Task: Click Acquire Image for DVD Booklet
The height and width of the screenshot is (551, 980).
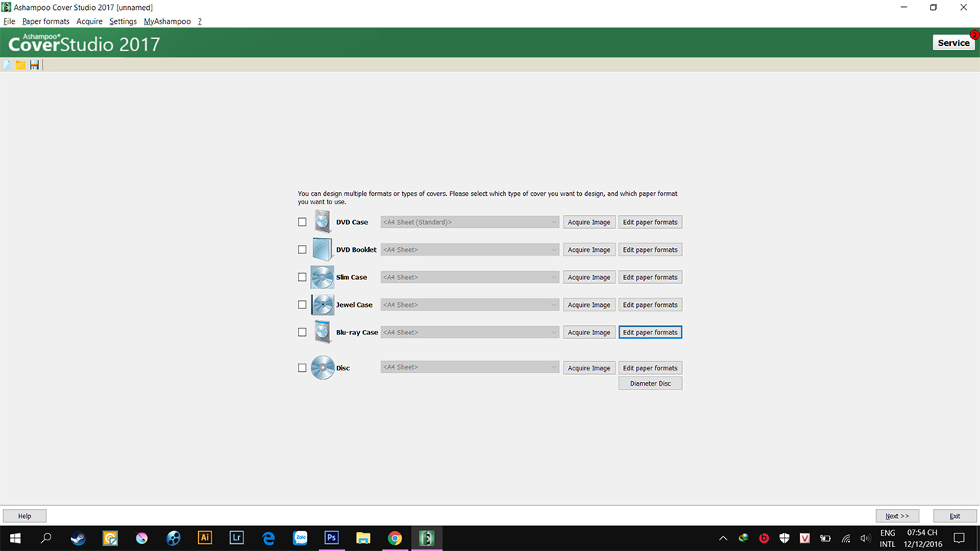Action: [590, 249]
